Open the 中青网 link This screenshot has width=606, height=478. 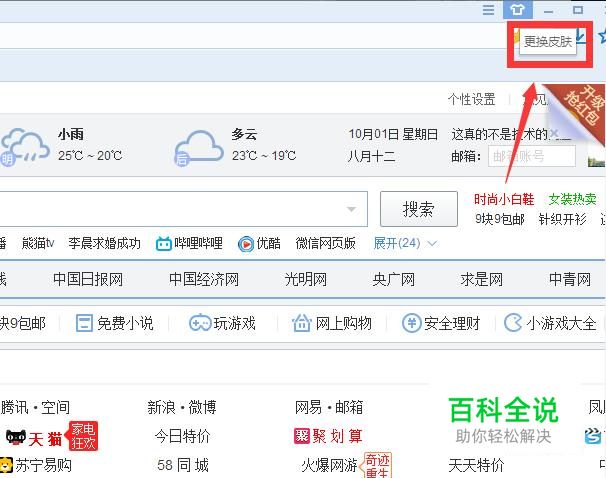(570, 279)
